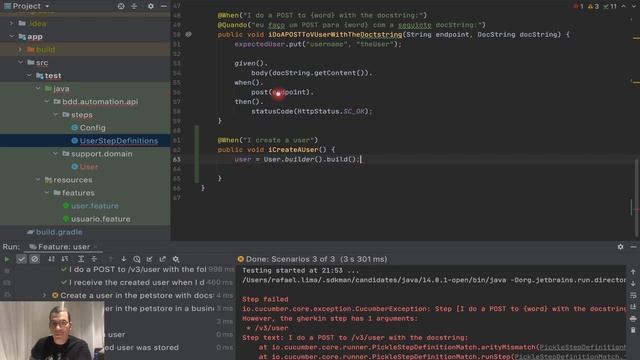Collapse the resources folder
Viewport: 640px width, 360px height.
coord(38,180)
